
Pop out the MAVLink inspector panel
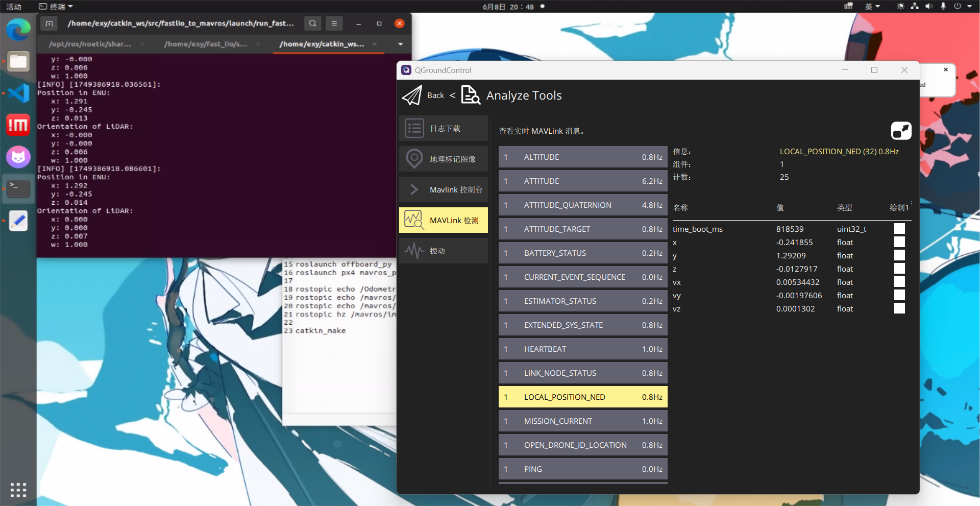point(901,131)
